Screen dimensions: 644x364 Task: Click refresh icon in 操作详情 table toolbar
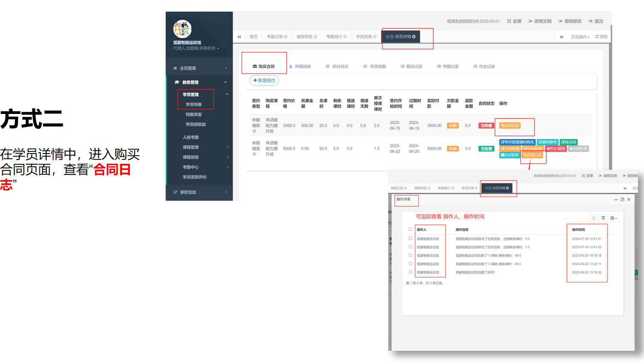[594, 218]
